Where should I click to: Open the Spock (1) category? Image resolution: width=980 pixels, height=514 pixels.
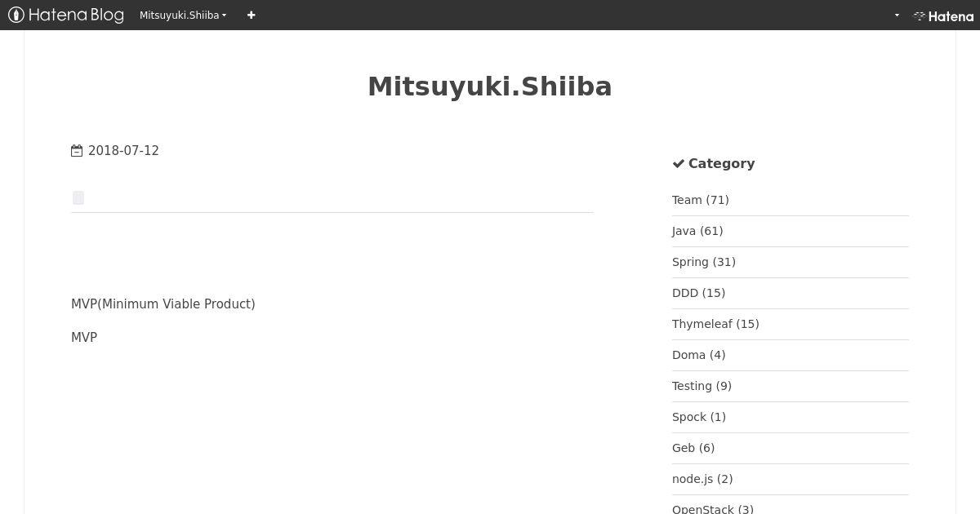[x=699, y=417]
